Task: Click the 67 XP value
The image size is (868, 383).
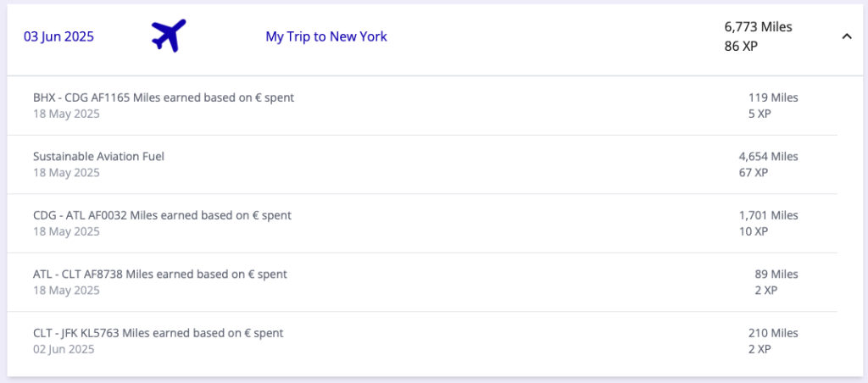Action: [x=754, y=172]
